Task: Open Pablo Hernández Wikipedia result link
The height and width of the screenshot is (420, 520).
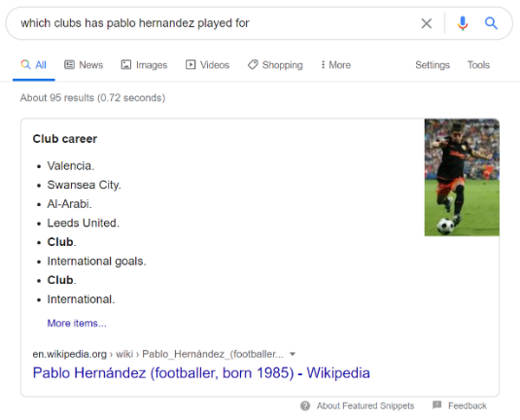Action: [x=201, y=373]
